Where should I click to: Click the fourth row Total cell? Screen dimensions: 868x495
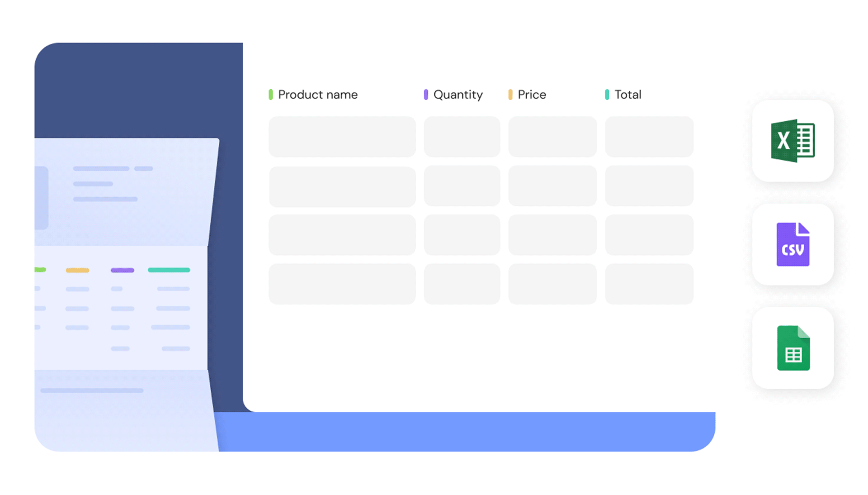[648, 283]
